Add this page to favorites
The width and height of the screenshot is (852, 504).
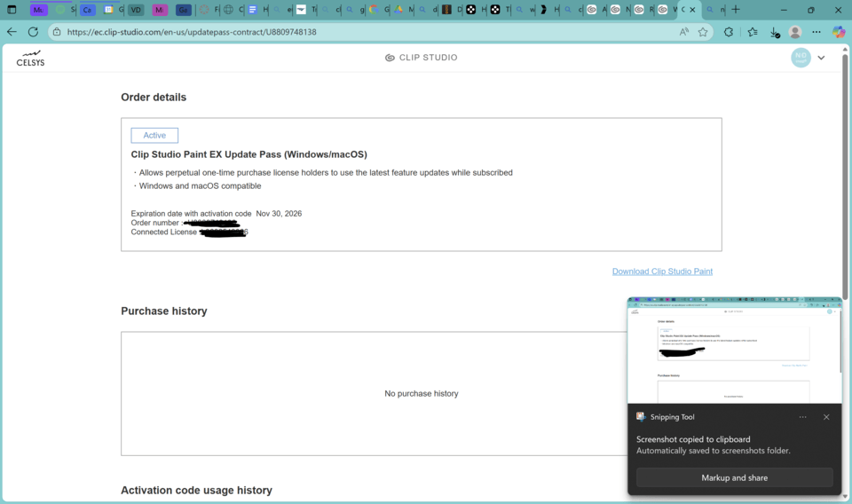point(703,32)
